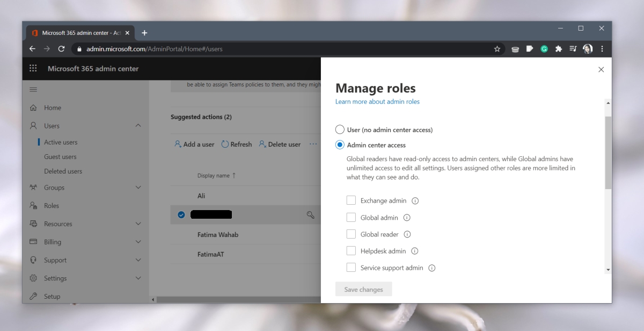Select the Ali user row
Screen dimensions: 644x331
[246, 196]
